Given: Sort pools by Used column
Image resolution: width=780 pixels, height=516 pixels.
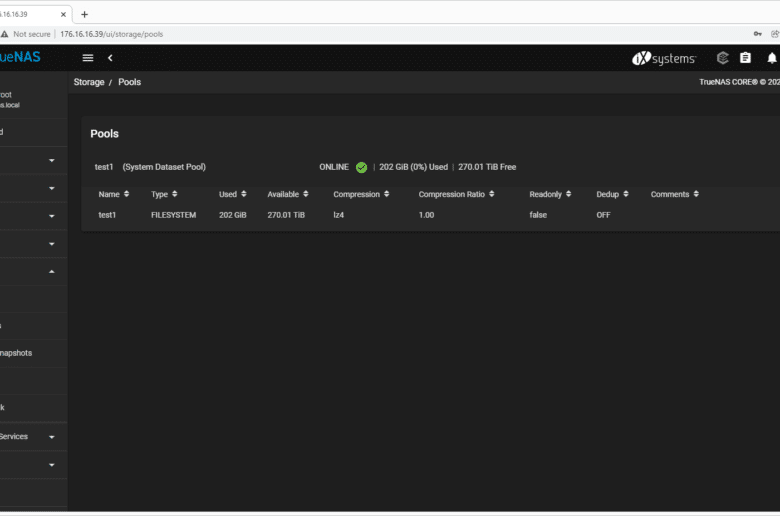Looking at the screenshot, I should coord(233,194).
